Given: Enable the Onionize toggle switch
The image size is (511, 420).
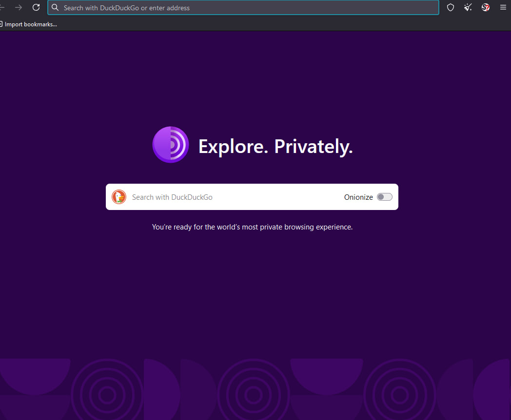Looking at the screenshot, I should (x=384, y=197).
